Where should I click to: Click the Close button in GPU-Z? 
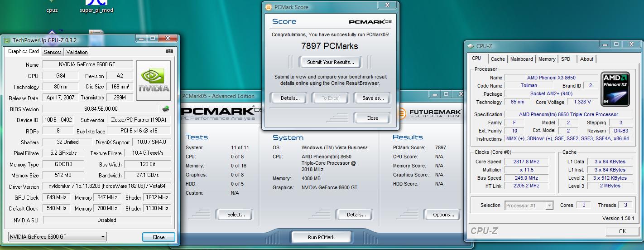(159, 237)
